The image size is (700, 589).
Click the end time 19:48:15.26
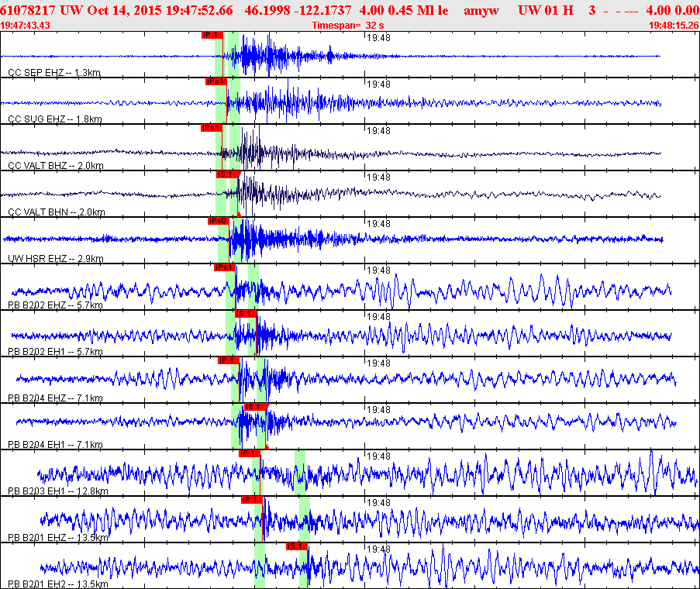pos(674,26)
